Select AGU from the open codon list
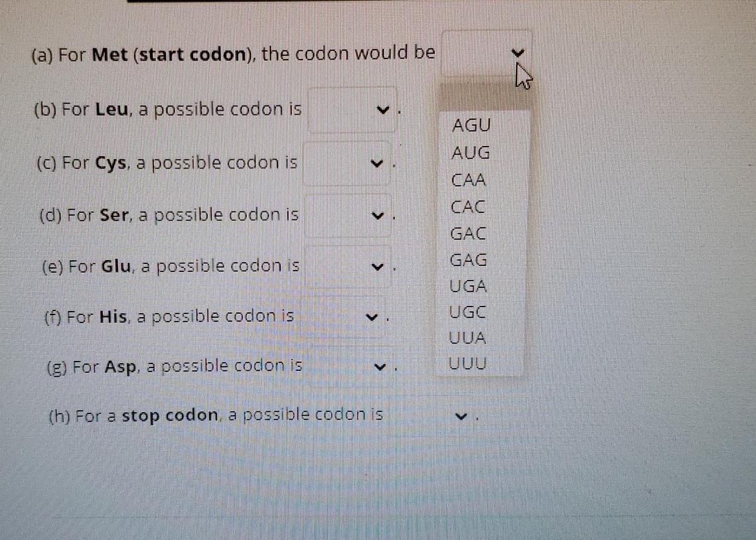This screenshot has width=756, height=540. click(x=471, y=126)
